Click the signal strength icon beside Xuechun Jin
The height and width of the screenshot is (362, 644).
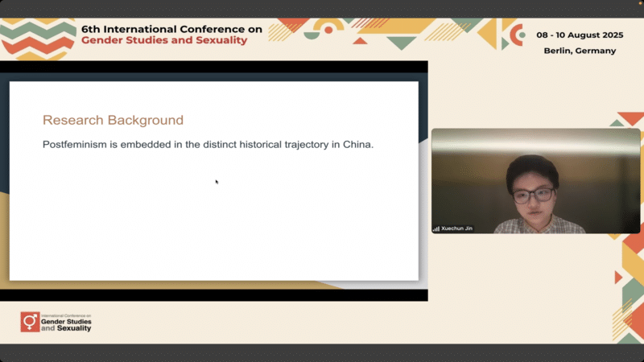[436, 228]
